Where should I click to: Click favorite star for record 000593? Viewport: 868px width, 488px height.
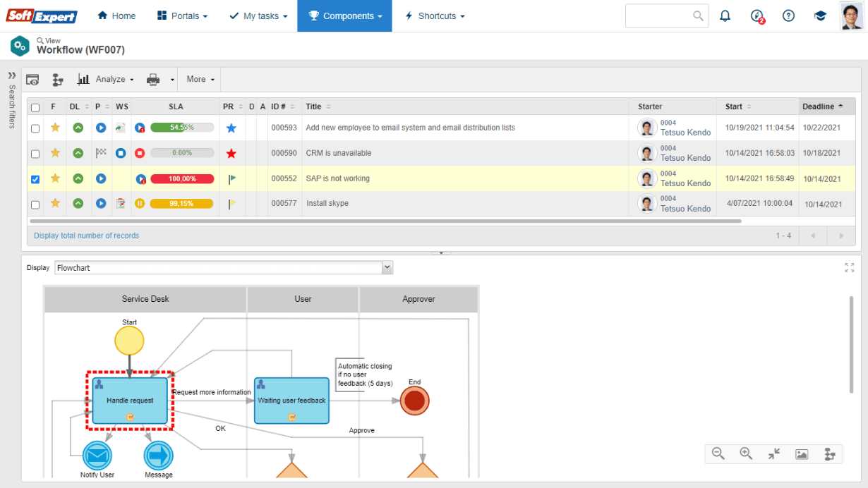point(55,128)
